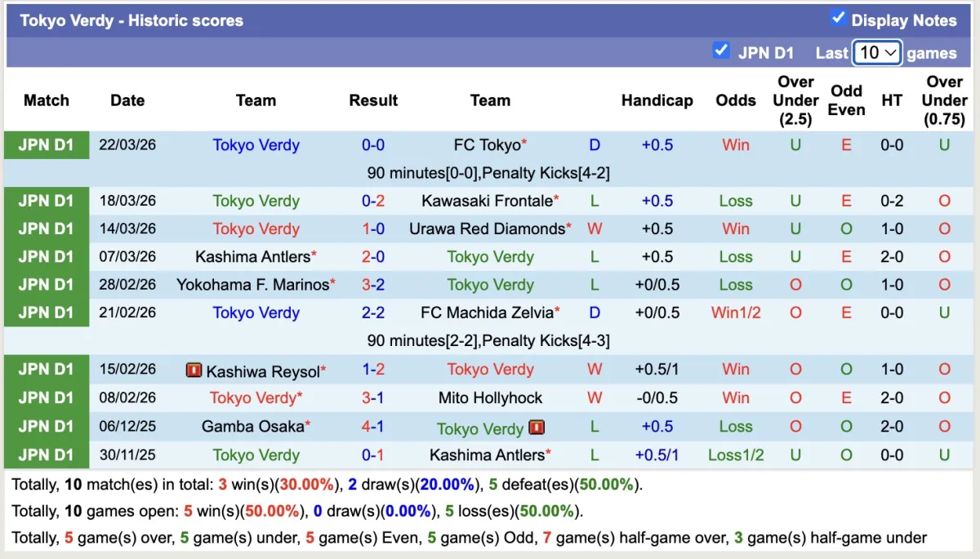The height and width of the screenshot is (559, 980).
Task: Click JPN D1 badge for 30/11/25 match
Action: tap(47, 455)
